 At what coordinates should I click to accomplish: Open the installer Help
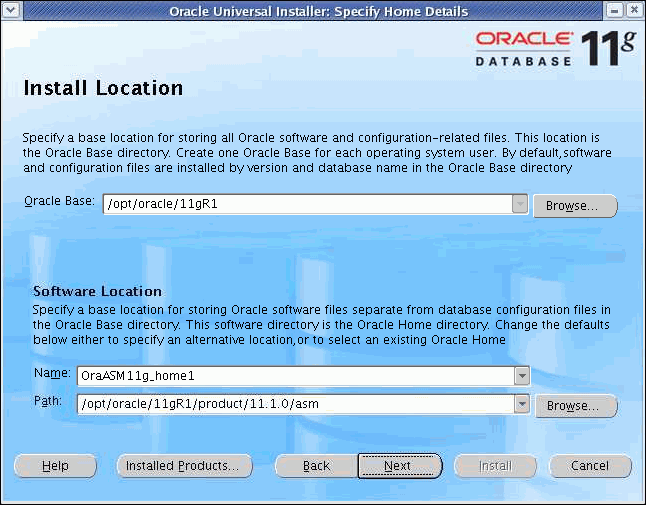(55, 466)
